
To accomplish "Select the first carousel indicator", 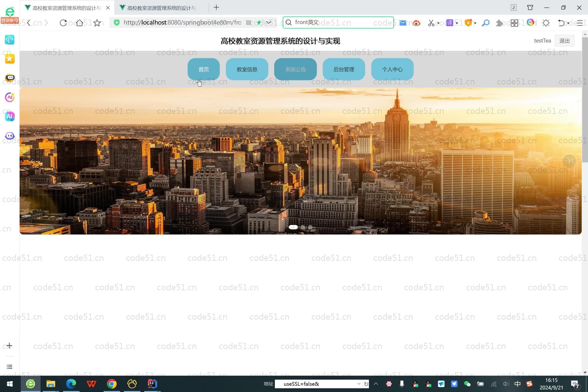I will click(293, 227).
